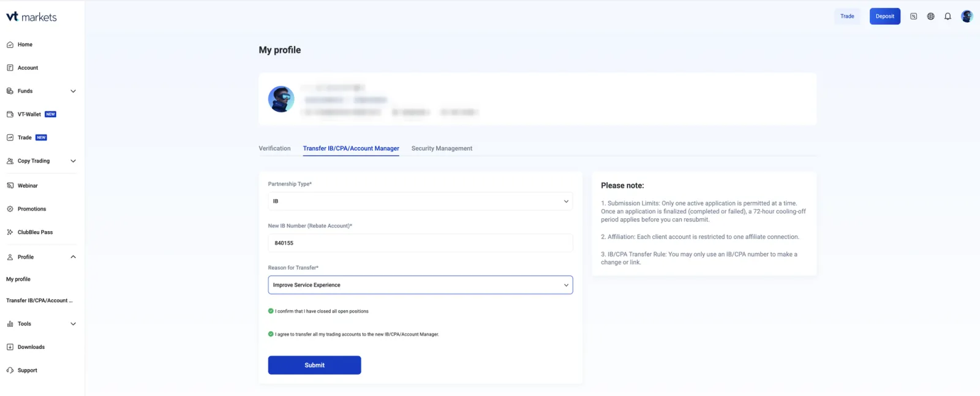Click the Account sidebar icon
This screenshot has width=980, height=396.
[x=10, y=68]
